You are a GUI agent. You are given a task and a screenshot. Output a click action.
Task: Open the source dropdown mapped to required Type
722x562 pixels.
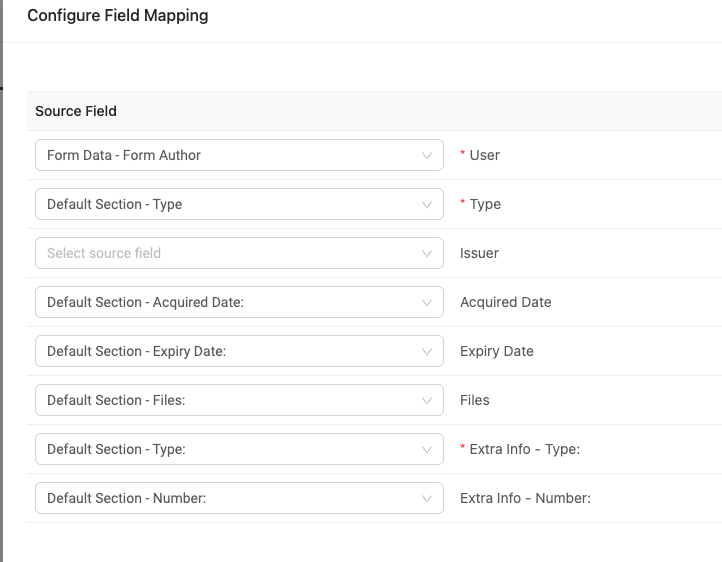(239, 204)
